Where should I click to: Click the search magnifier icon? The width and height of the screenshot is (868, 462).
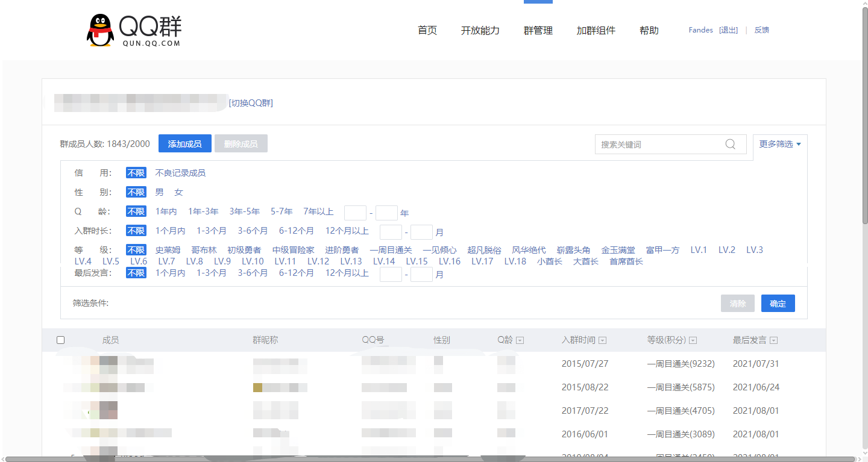coord(730,144)
